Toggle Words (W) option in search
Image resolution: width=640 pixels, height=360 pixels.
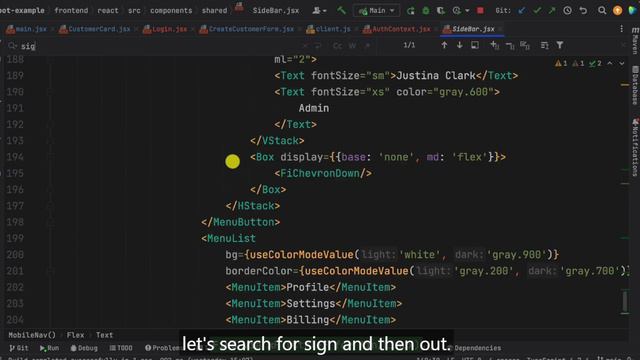(x=352, y=46)
